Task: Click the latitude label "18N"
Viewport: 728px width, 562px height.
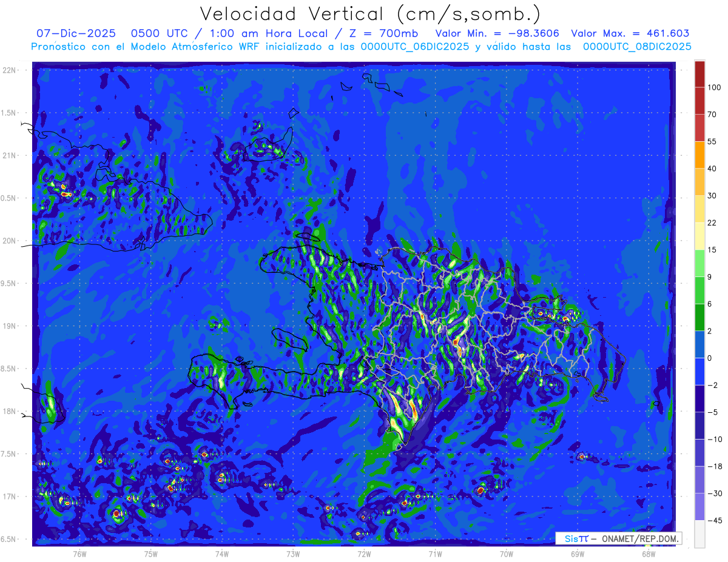Action: point(10,411)
